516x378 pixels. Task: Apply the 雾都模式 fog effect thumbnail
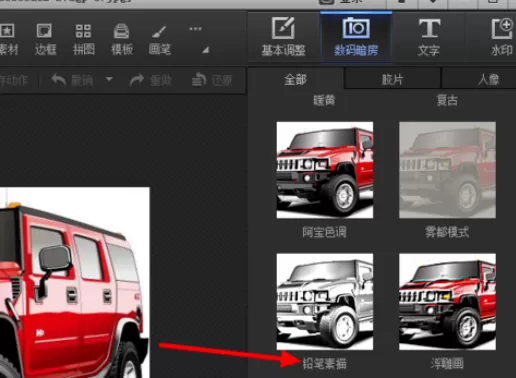pyautogui.click(x=447, y=170)
